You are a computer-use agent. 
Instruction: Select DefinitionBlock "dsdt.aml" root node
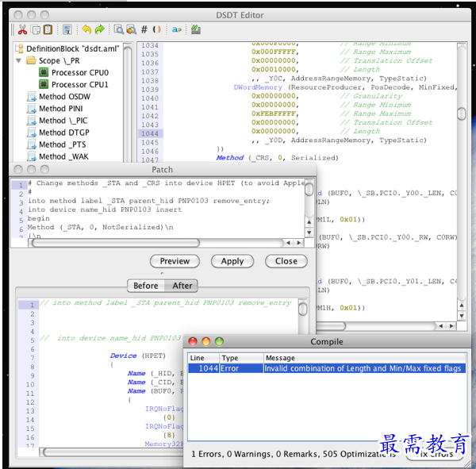72,48
